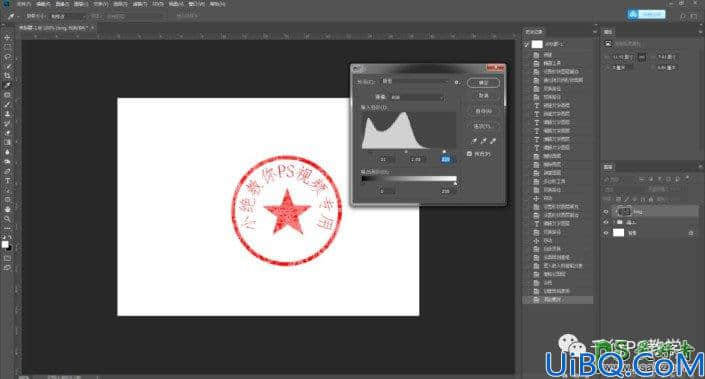The width and height of the screenshot is (705, 379).
Task: Select the Healing Brush tool
Action: [x=7, y=95]
